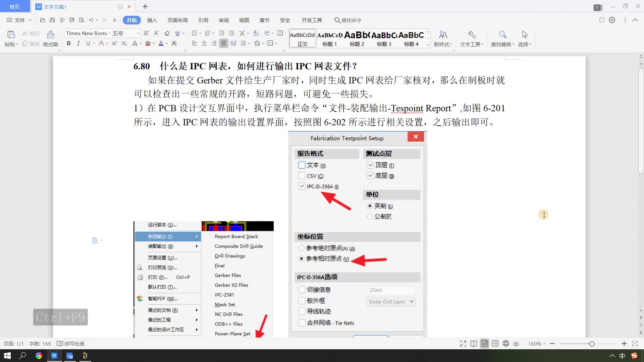Toggle 顶层 top layer checkbox on

click(x=370, y=165)
